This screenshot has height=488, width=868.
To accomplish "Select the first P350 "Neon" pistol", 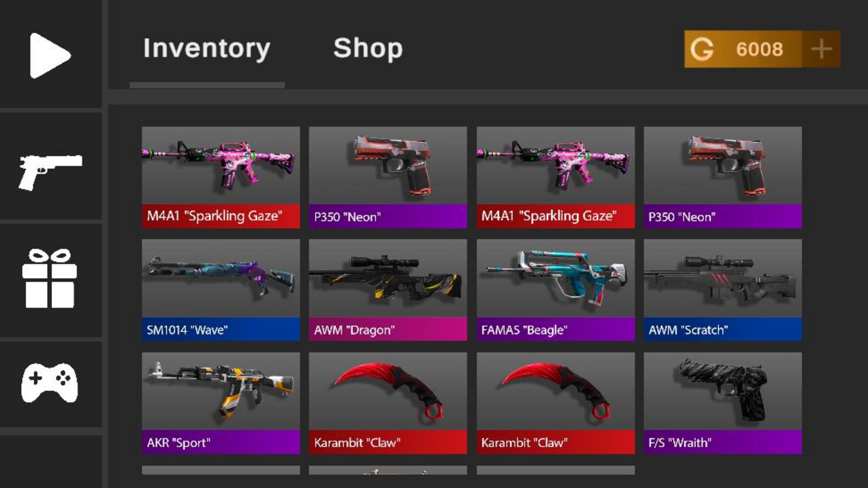I will (388, 177).
